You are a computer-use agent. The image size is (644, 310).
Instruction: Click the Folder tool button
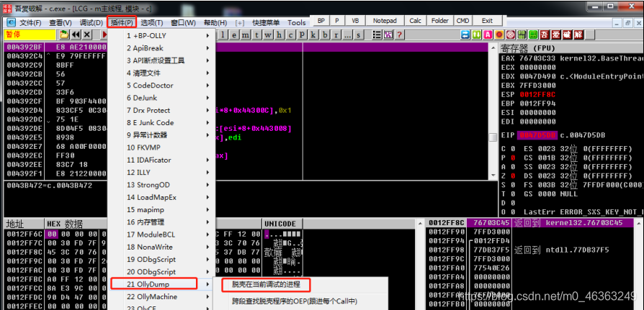[440, 21]
